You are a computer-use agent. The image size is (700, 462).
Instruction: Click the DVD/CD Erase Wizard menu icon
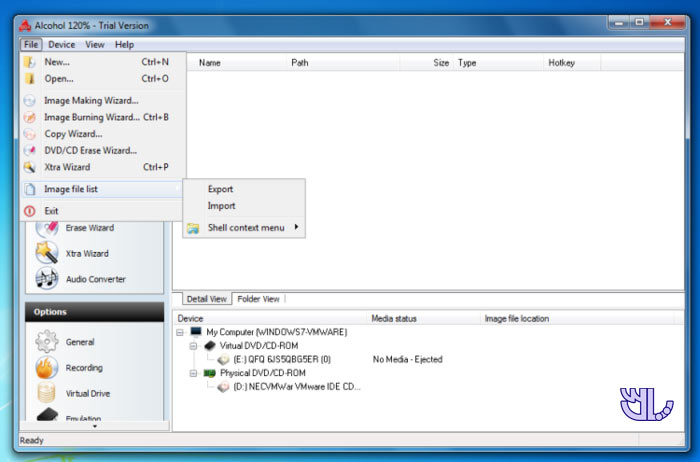pyautogui.click(x=29, y=150)
